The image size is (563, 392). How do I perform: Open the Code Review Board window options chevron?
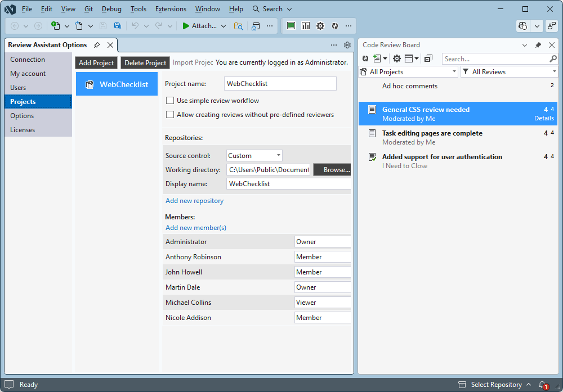[525, 45]
